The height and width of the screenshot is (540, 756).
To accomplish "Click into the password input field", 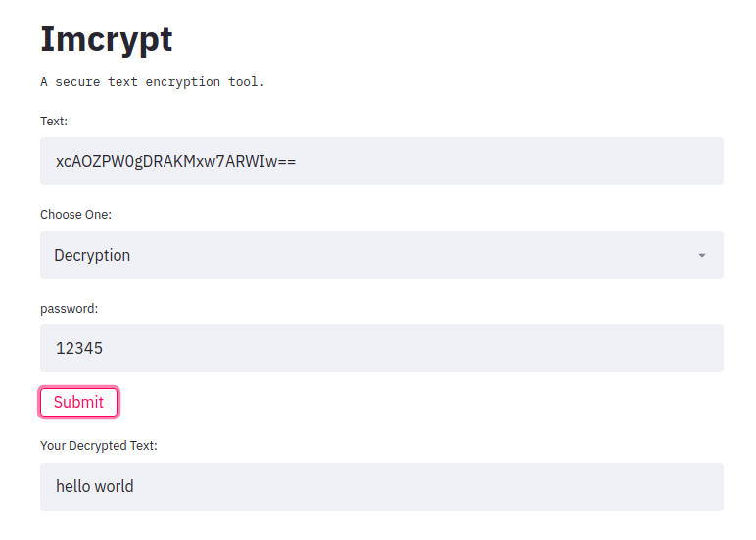I will [x=381, y=349].
